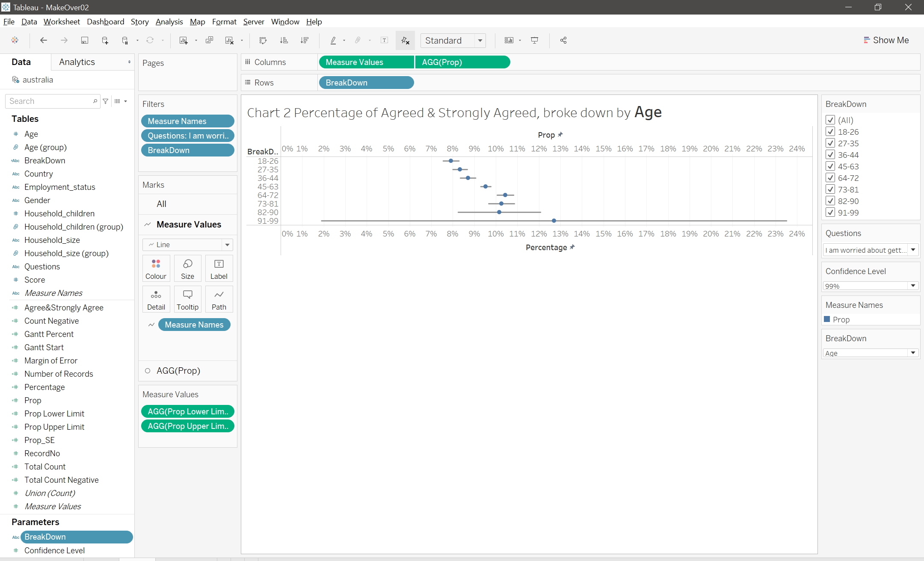This screenshot has width=924, height=561.
Task: Open the Colour marks card button
Action: tap(156, 269)
